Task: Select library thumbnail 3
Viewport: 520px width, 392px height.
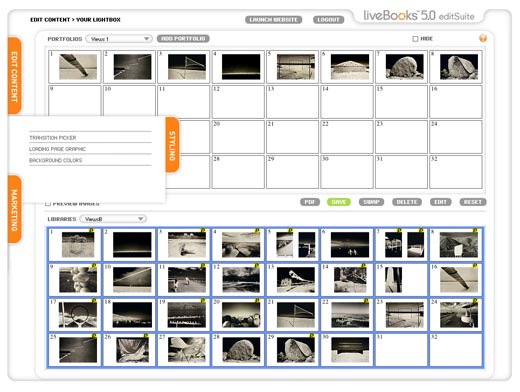Action: (x=187, y=245)
